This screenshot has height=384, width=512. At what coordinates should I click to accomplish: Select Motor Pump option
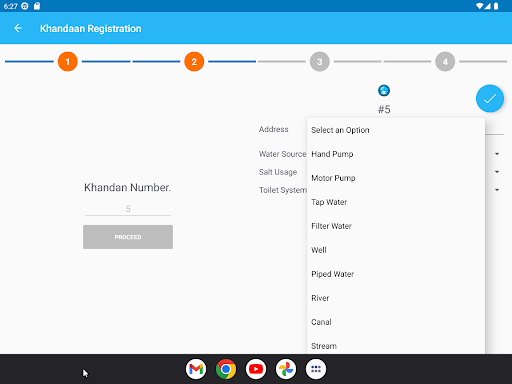click(396, 178)
